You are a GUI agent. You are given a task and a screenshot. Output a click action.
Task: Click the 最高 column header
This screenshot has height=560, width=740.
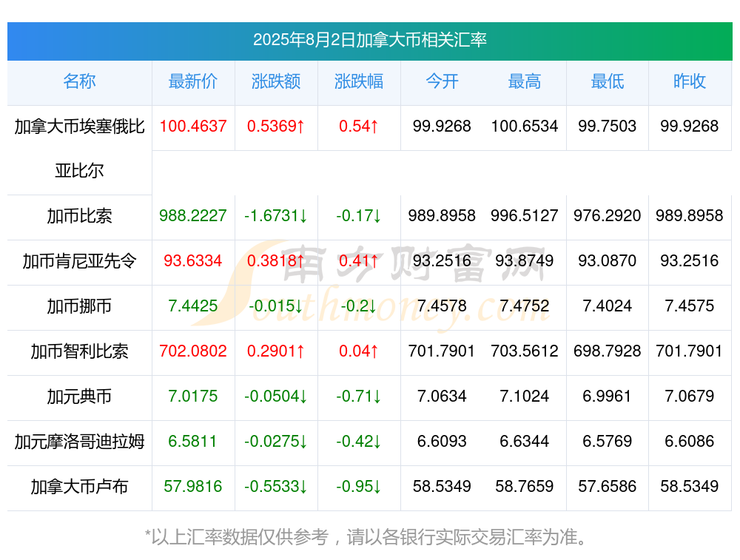(x=525, y=81)
